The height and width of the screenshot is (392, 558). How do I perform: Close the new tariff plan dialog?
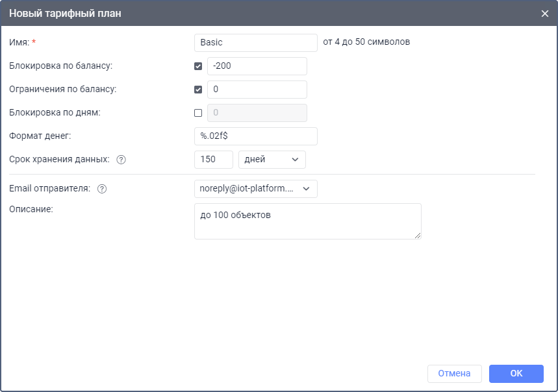point(545,14)
